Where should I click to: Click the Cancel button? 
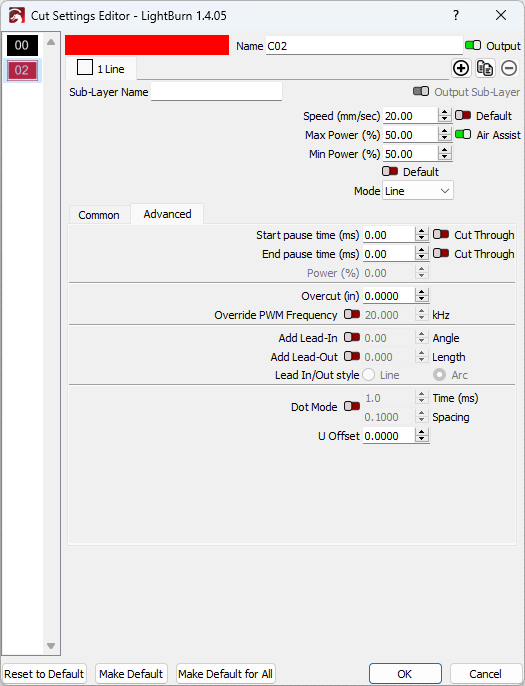pos(485,674)
